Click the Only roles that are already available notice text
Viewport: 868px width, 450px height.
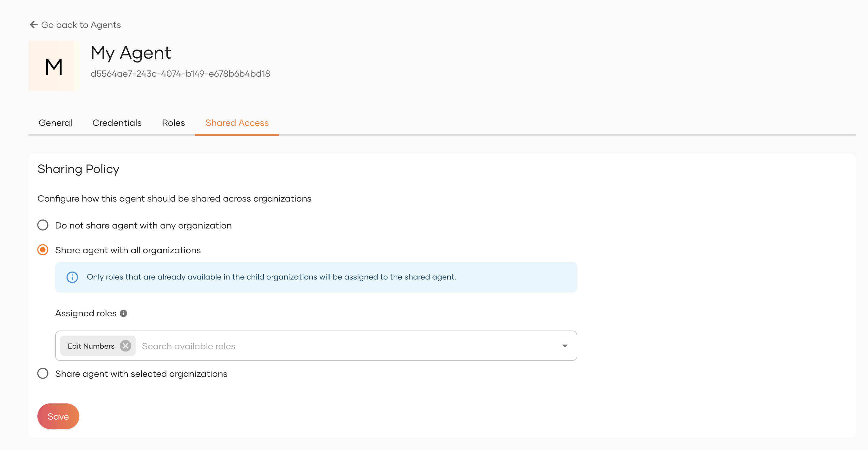pyautogui.click(x=272, y=277)
